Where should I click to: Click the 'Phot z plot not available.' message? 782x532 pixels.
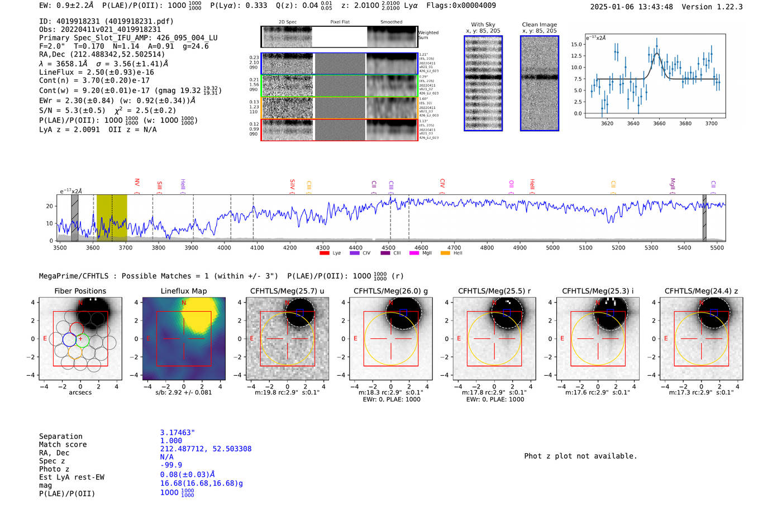(580, 456)
